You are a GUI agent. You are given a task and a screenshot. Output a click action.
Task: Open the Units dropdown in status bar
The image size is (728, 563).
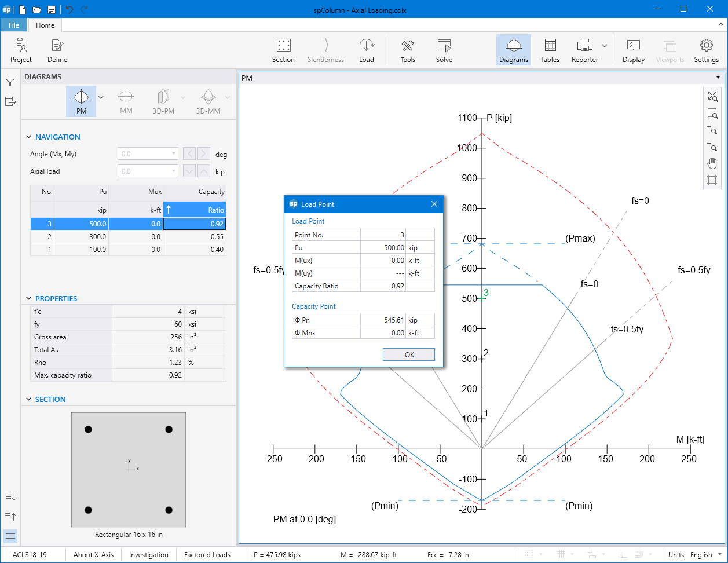[x=720, y=554]
